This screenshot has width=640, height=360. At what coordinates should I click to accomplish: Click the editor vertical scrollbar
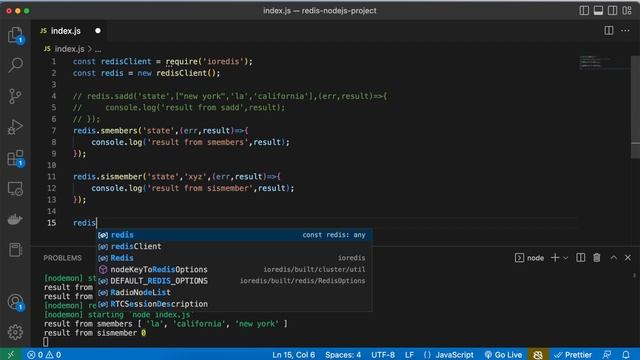pyautogui.click(x=636, y=107)
